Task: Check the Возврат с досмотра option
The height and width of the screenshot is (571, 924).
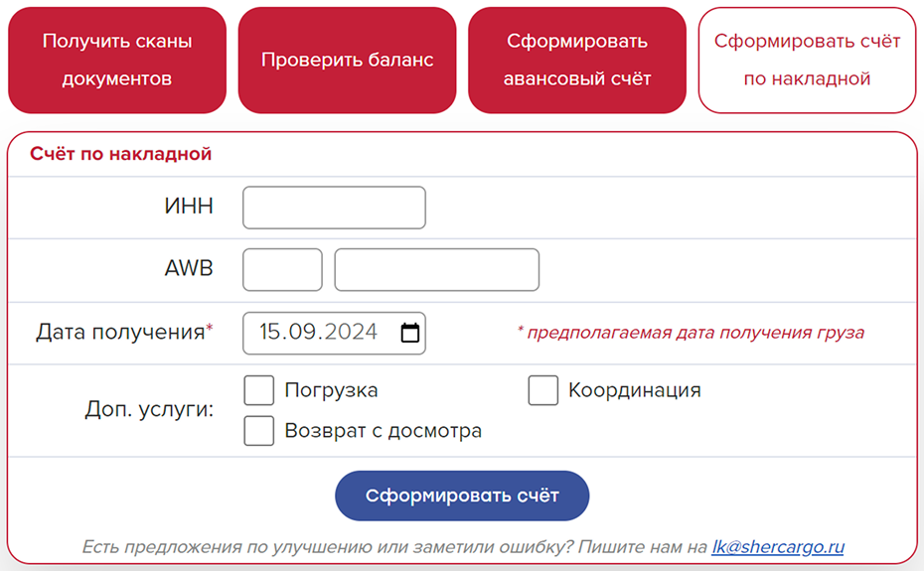Action: [259, 431]
